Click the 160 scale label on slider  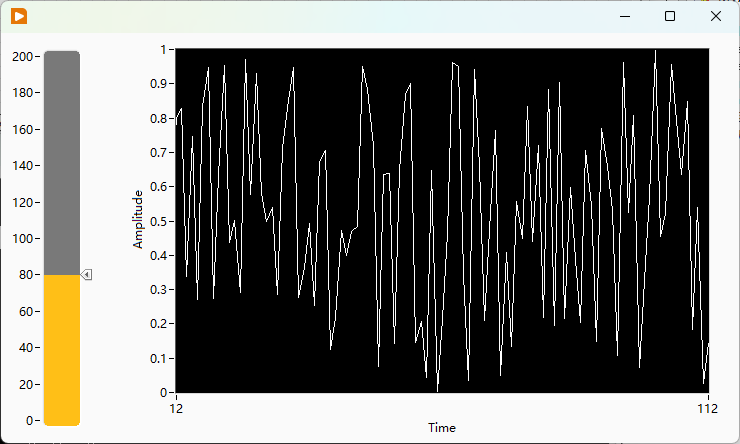click(23, 129)
